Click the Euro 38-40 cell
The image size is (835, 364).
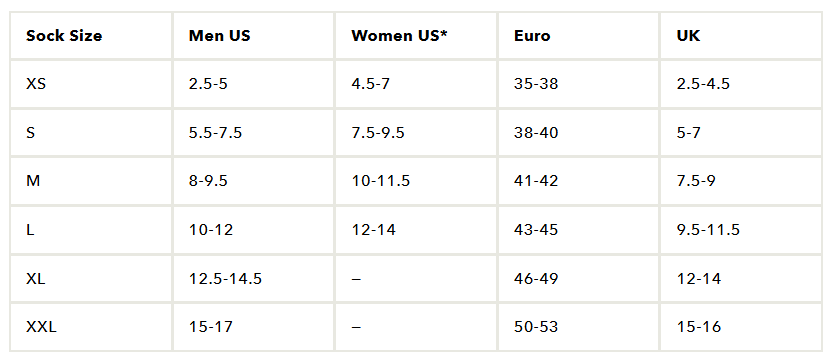pyautogui.click(x=578, y=133)
